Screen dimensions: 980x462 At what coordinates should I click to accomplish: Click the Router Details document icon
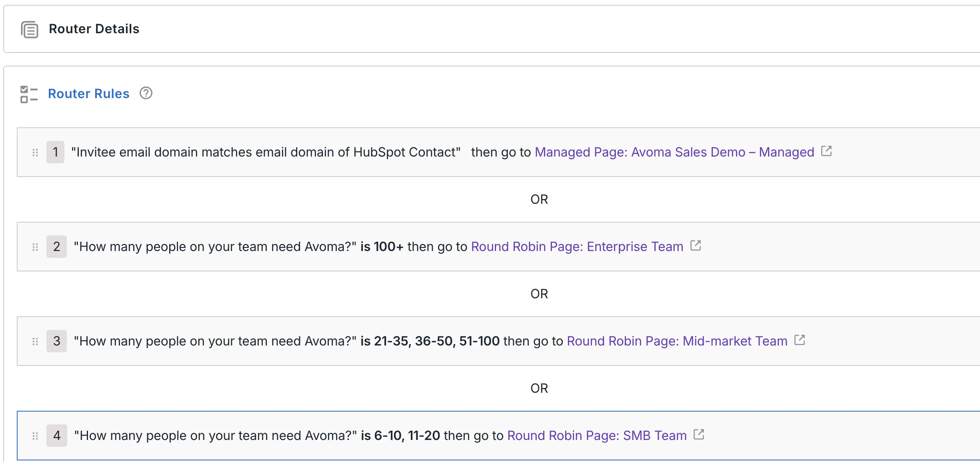point(30,29)
